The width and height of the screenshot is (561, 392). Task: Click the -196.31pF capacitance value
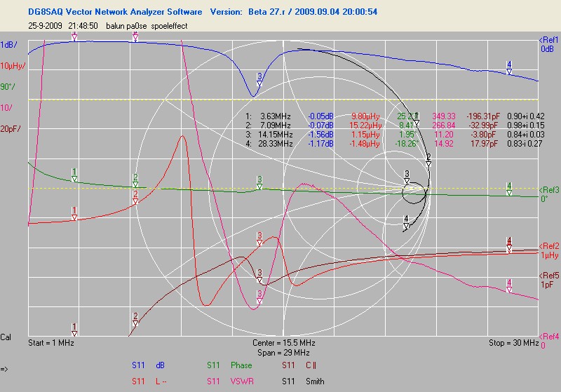coord(483,116)
